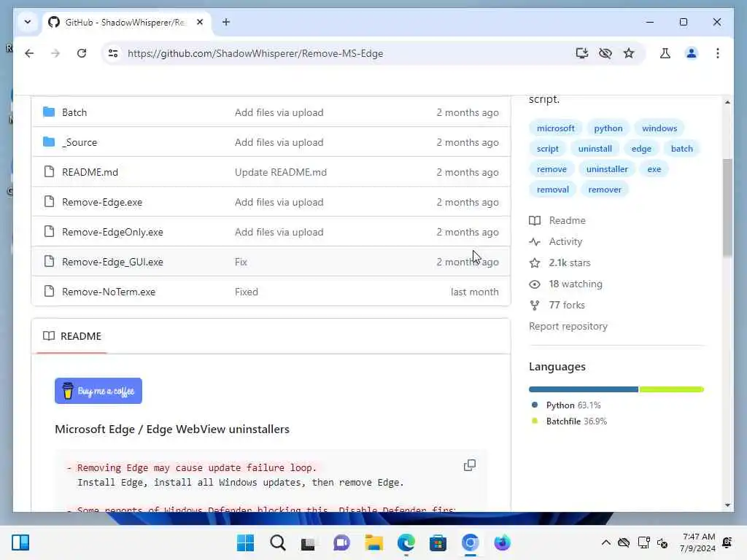Open the 'Update README.md' commit message

point(281,172)
